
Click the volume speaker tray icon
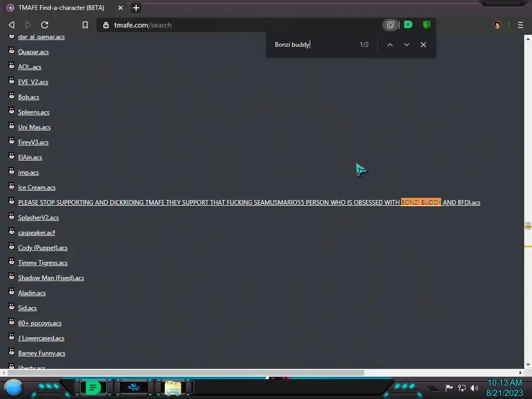pos(474,388)
